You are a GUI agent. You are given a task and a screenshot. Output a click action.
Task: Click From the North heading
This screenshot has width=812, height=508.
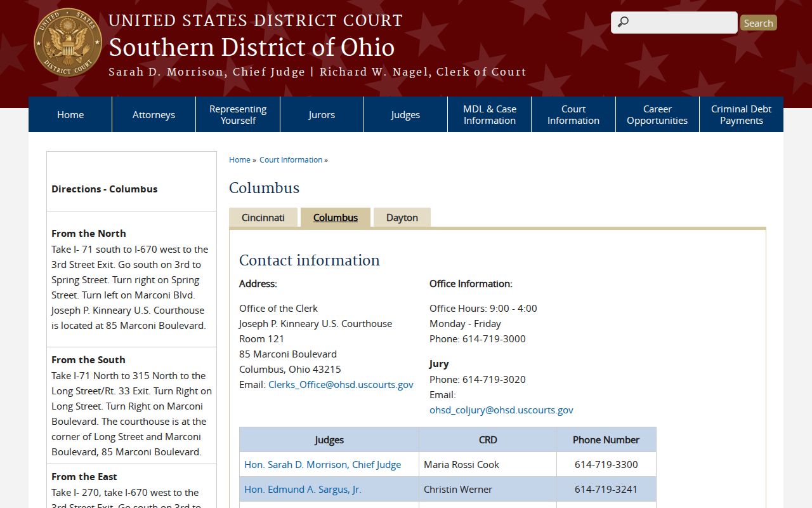click(89, 233)
